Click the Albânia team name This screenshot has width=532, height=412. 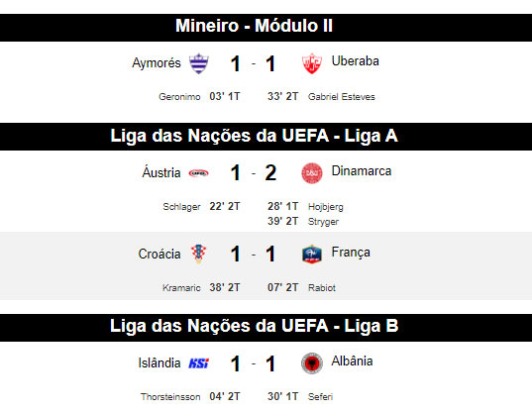pos(352,360)
